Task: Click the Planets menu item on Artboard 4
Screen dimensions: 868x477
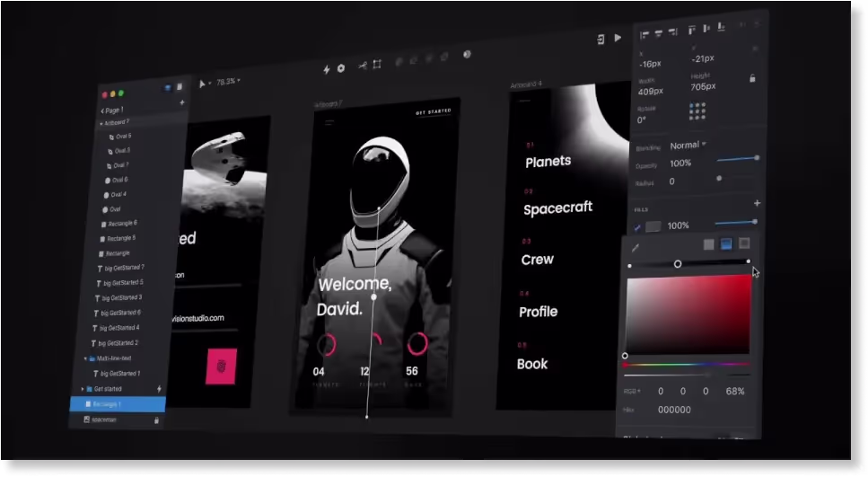Action: click(x=548, y=161)
